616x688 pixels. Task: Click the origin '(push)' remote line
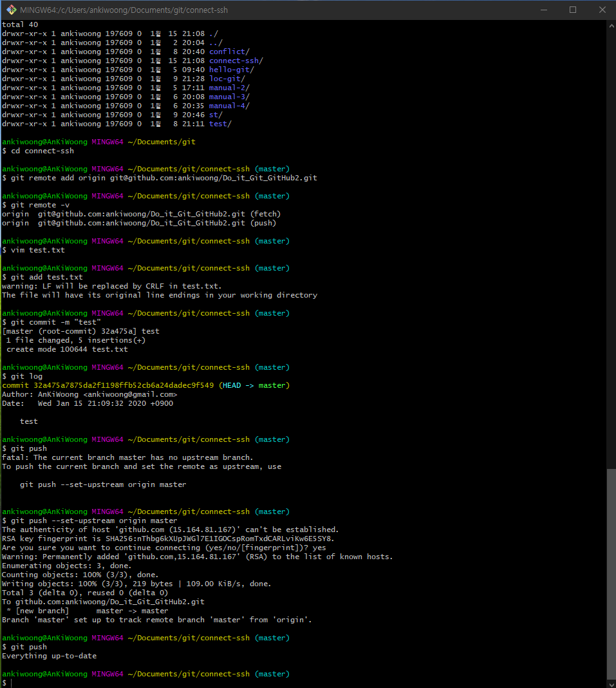(139, 223)
